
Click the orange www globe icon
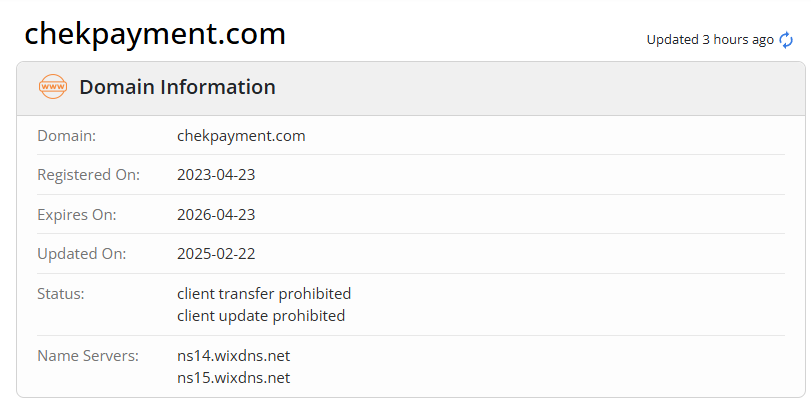(52, 87)
